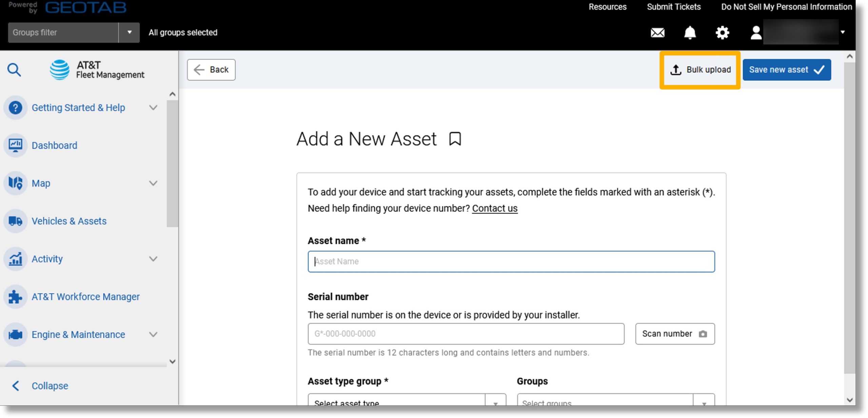Open the Dashboard menu item

[55, 145]
